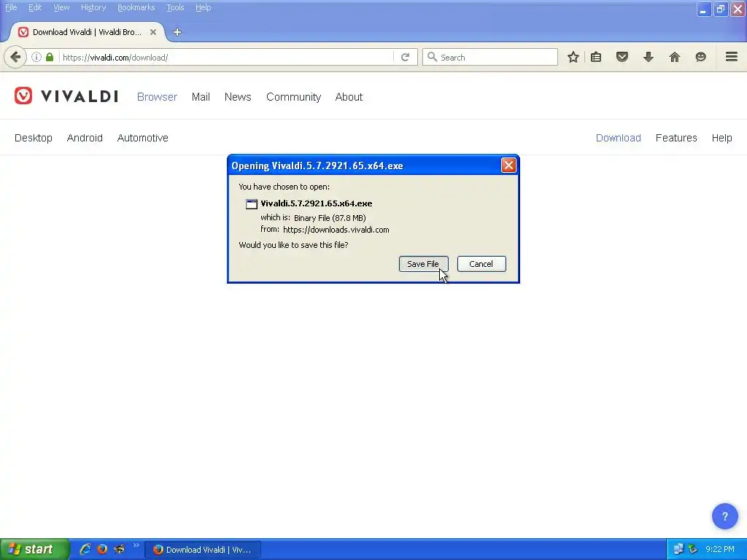Launch Internet Explorer from the quick launch bar
The height and width of the screenshot is (560, 747).
85,549
